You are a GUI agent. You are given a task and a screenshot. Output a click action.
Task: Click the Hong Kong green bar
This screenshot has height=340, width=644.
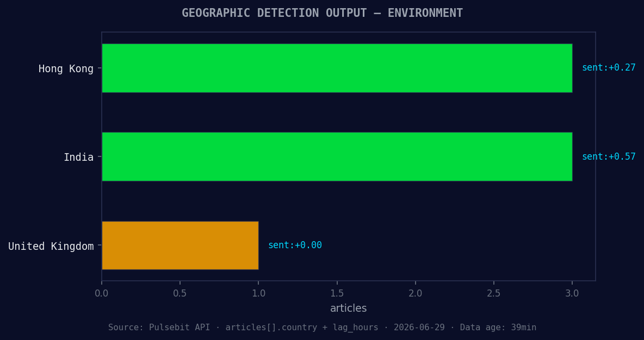coord(337,68)
